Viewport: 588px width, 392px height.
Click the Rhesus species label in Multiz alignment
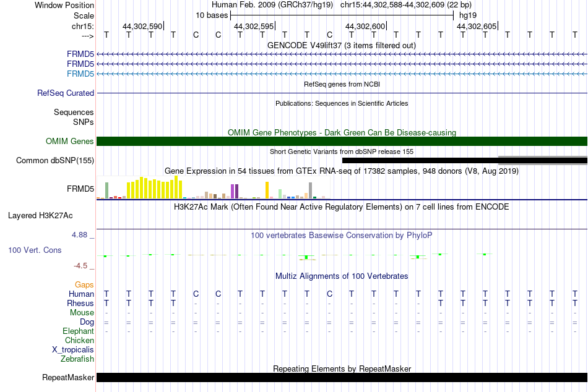[80, 303]
